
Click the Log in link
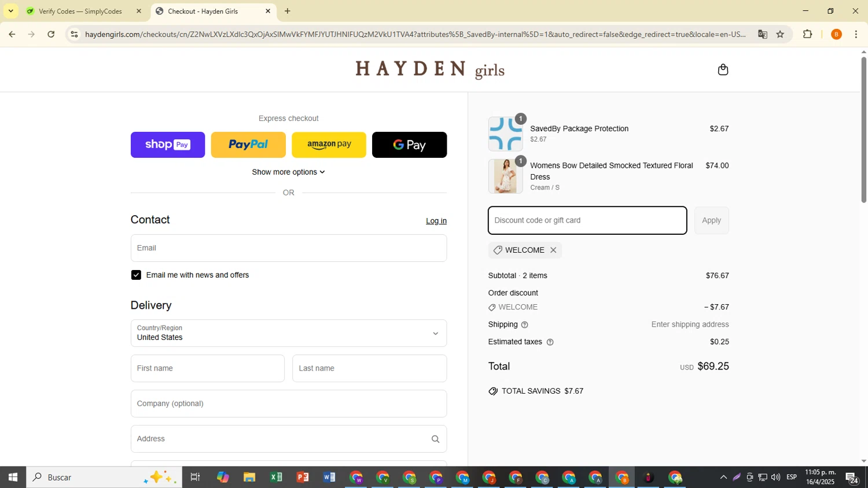[x=436, y=221]
